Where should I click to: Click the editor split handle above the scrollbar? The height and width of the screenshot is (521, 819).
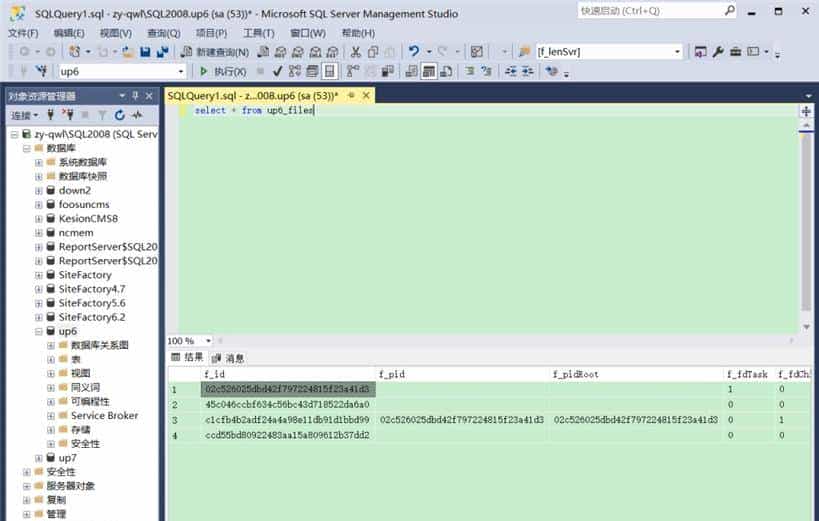[x=806, y=111]
